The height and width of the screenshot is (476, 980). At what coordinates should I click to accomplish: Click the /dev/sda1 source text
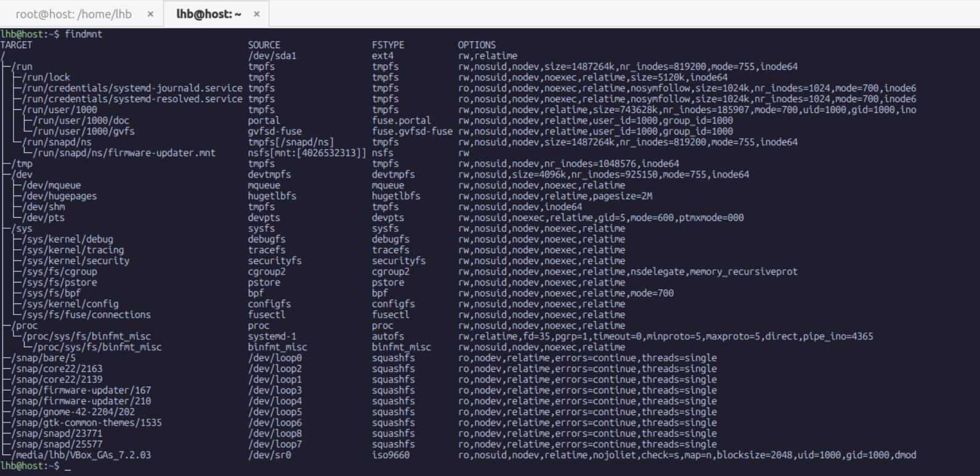pyautogui.click(x=272, y=55)
